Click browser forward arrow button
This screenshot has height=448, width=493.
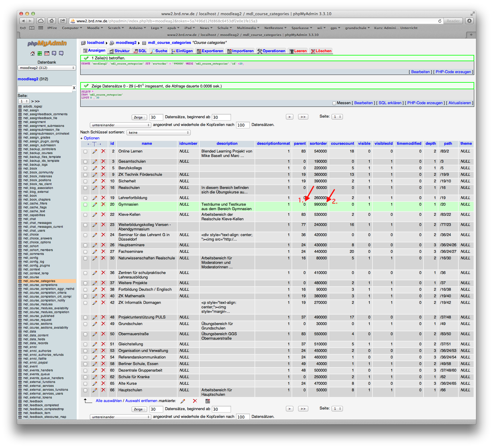point(30,21)
